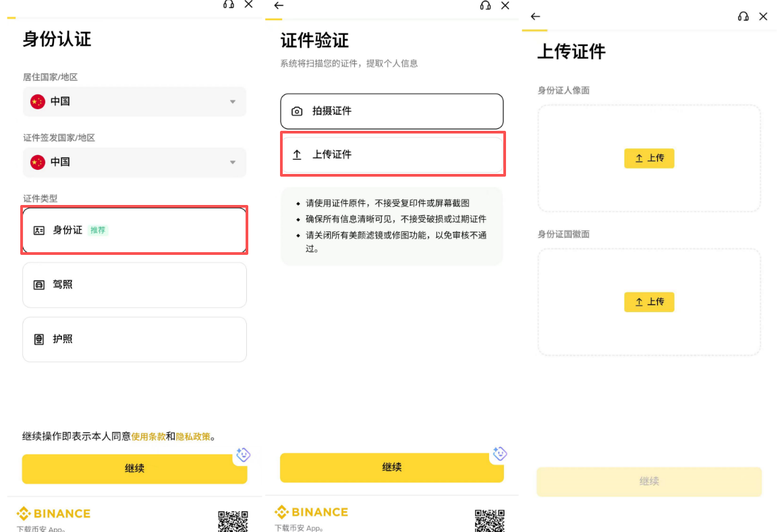The image size is (784, 532).
Task: Click the 推荐 badge on 身份证
Action: click(98, 231)
